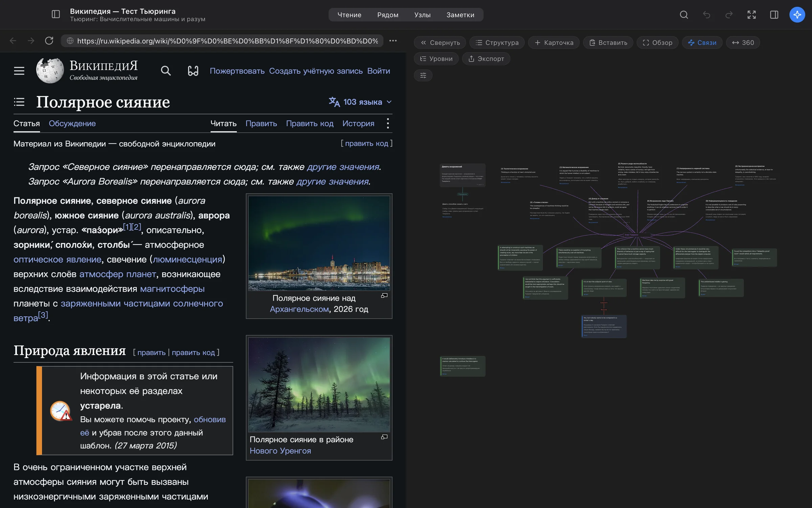
Task: Click Wikipedia search magnifier icon
Action: [166, 71]
